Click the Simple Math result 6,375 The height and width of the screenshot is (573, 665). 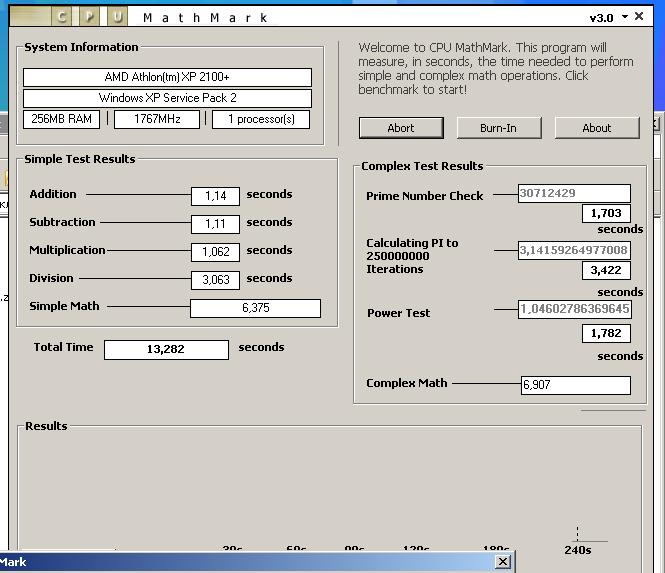point(255,308)
